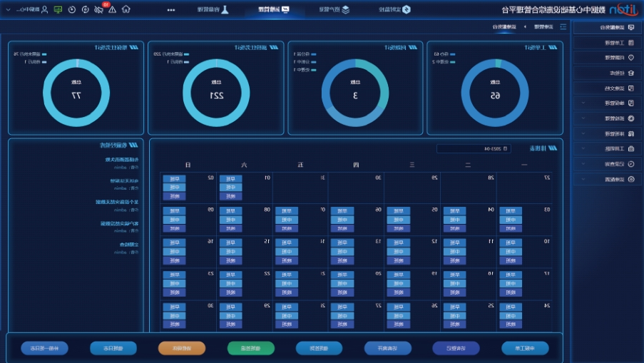
Task: Click the timer clock icon in header
Action: pos(71,10)
